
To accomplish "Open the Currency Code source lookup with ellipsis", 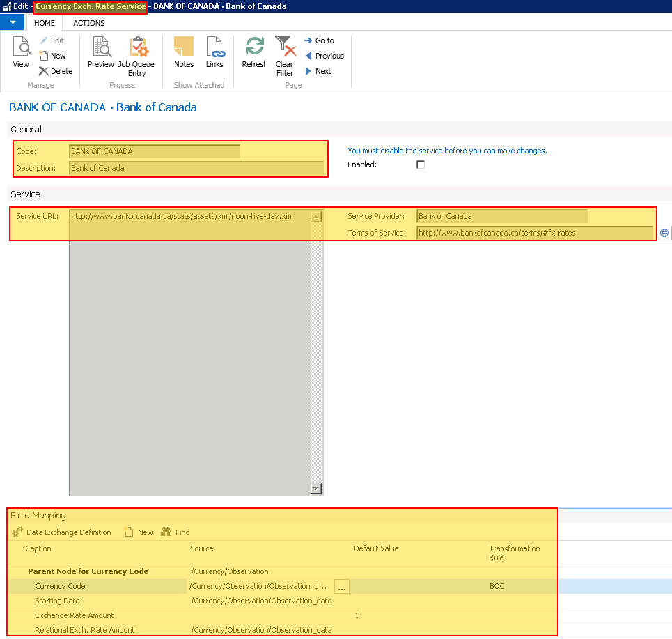I will (341, 586).
